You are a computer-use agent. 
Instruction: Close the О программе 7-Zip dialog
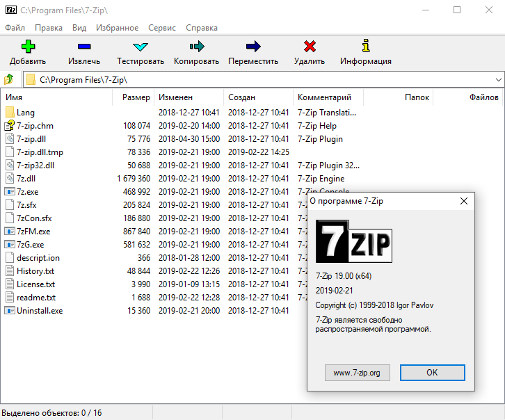tap(464, 201)
